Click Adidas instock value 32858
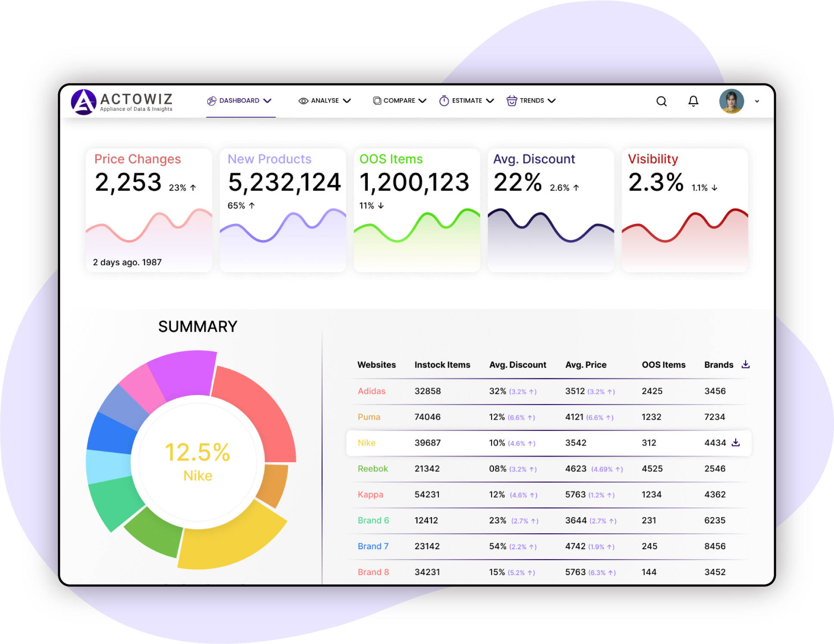The image size is (834, 644). coord(428,391)
